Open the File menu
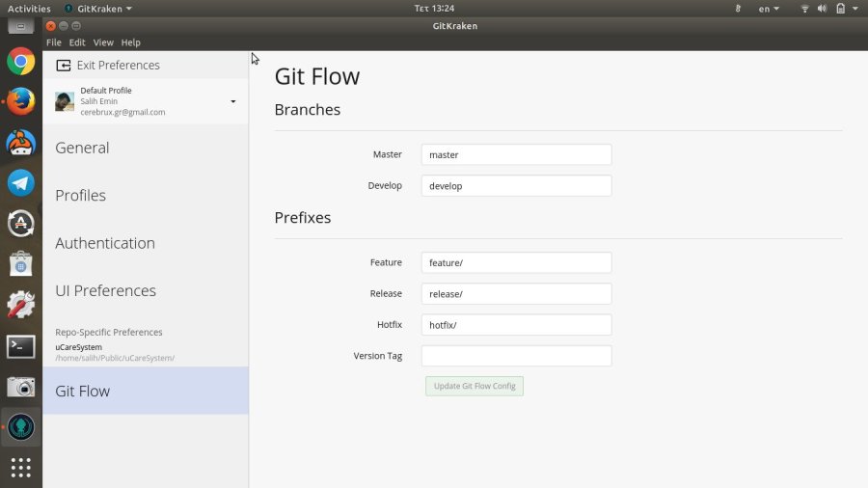Image resolution: width=868 pixels, height=488 pixels. click(54, 42)
